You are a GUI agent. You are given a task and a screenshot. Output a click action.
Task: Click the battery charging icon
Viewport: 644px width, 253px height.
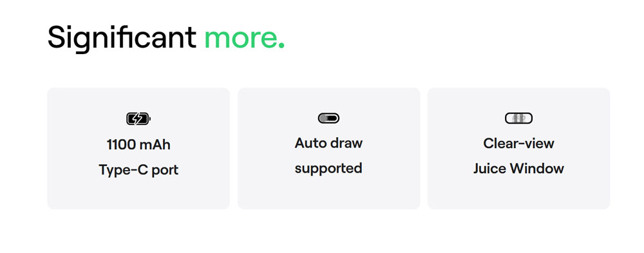[x=138, y=118]
